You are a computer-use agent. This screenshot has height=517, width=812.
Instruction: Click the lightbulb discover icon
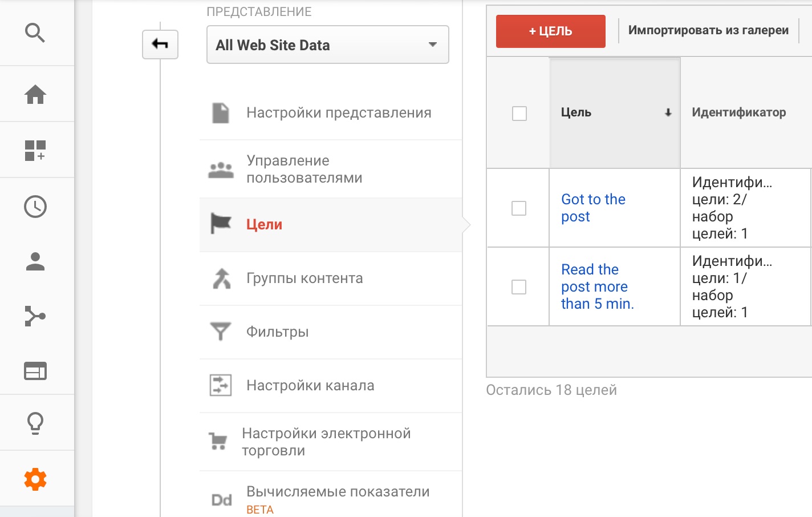pos(36,423)
